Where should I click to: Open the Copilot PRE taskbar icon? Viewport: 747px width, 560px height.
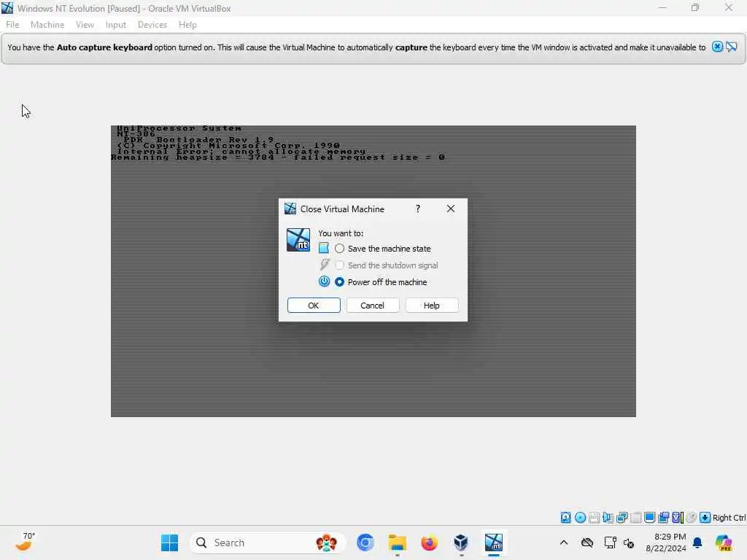[724, 542]
